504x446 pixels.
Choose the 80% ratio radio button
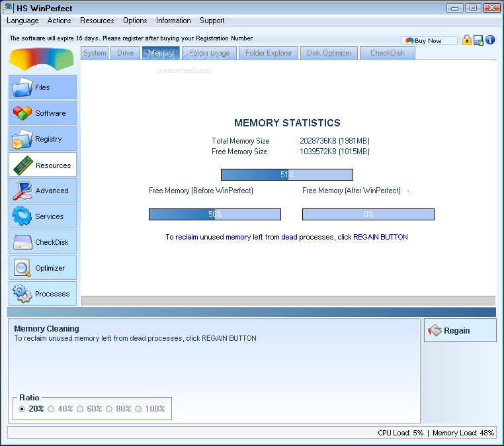pos(109,409)
